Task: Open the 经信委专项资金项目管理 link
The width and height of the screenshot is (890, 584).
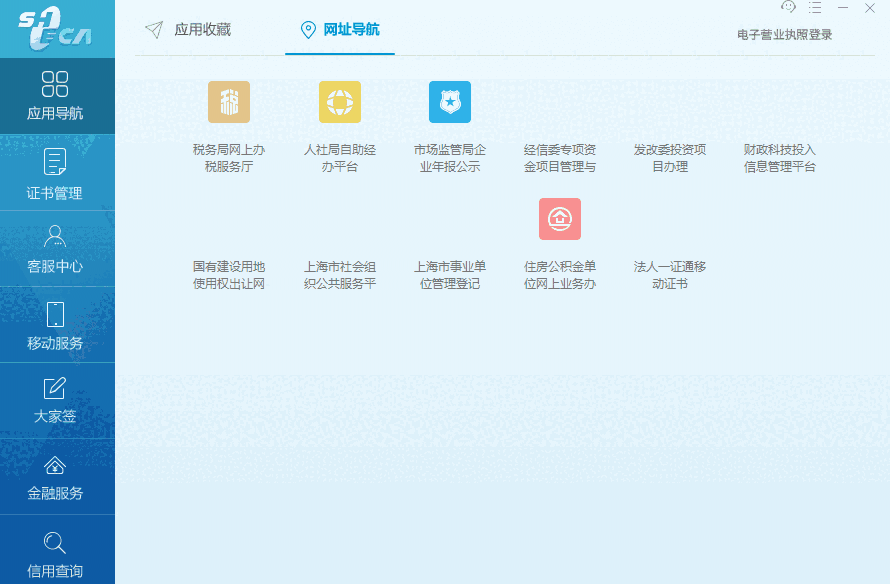Action: pos(560,158)
